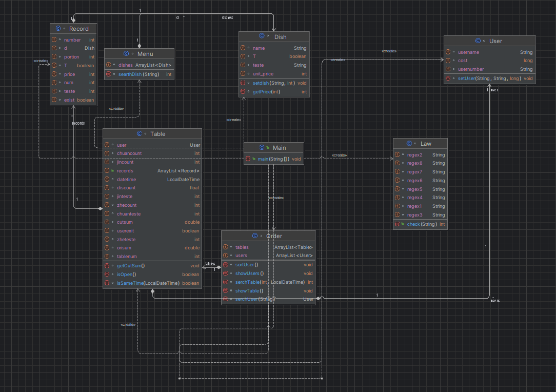The height and width of the screenshot is (392, 556).
Task: Click the isSameTime(LocalDateTime) method in Table
Action: pos(148,283)
